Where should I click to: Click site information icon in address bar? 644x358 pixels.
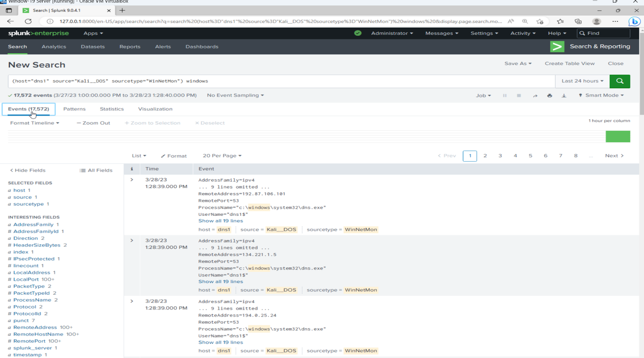point(50,21)
